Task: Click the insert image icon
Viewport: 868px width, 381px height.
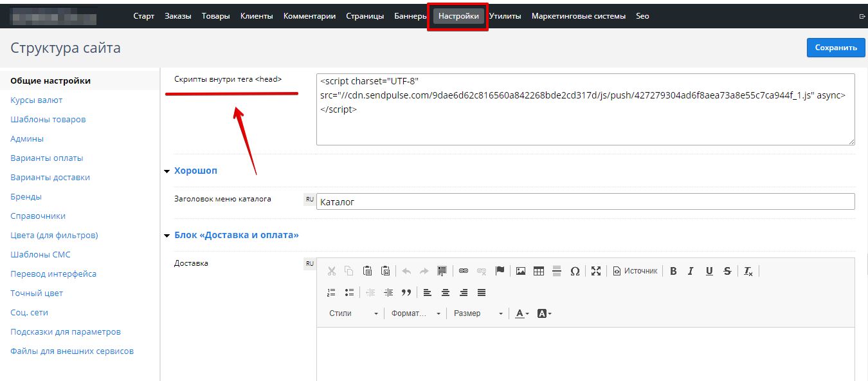Action: pyautogui.click(x=521, y=271)
